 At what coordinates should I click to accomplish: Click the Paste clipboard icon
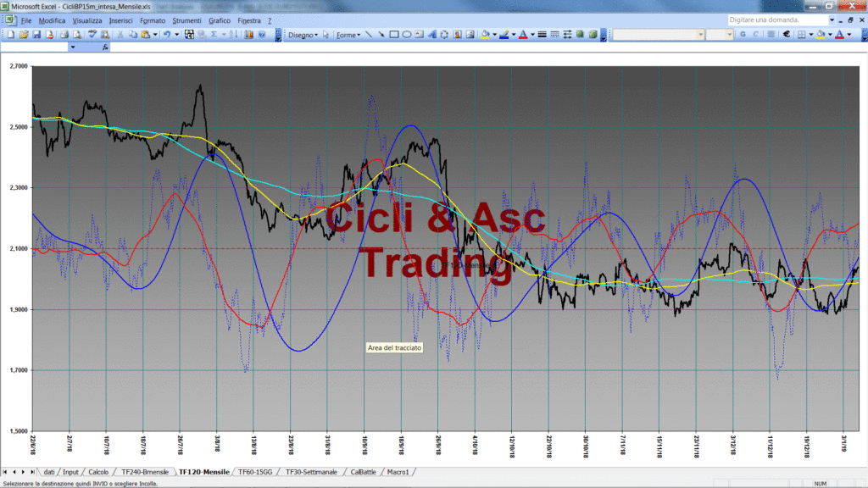click(x=146, y=34)
